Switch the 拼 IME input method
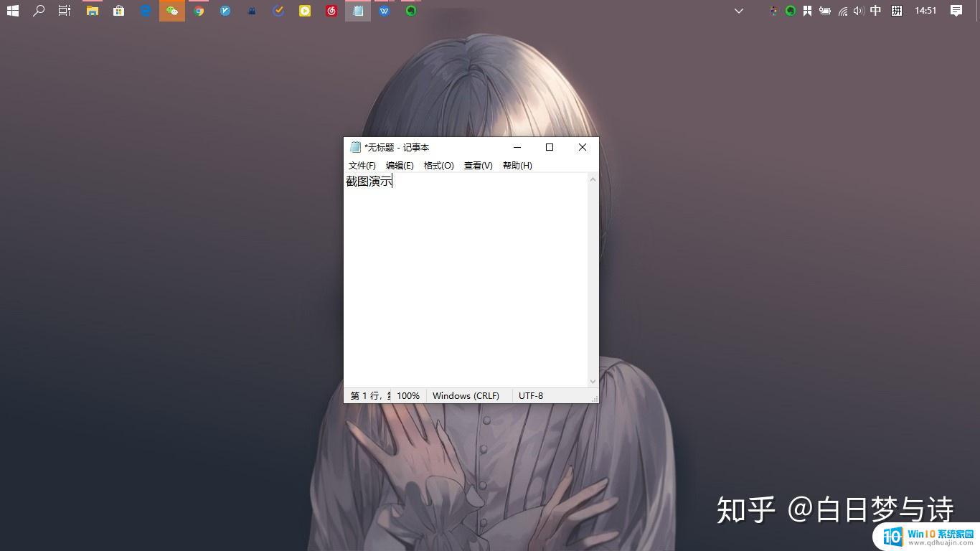This screenshot has height=551, width=980. pyautogui.click(x=897, y=11)
